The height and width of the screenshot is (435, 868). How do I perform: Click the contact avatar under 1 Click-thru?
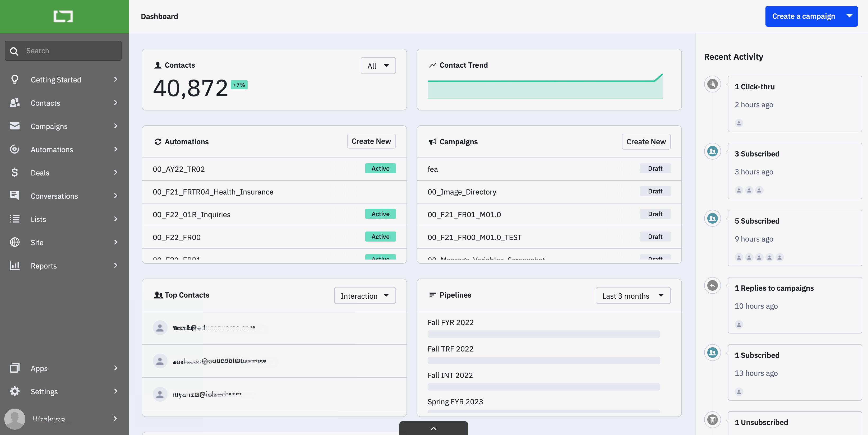(738, 123)
